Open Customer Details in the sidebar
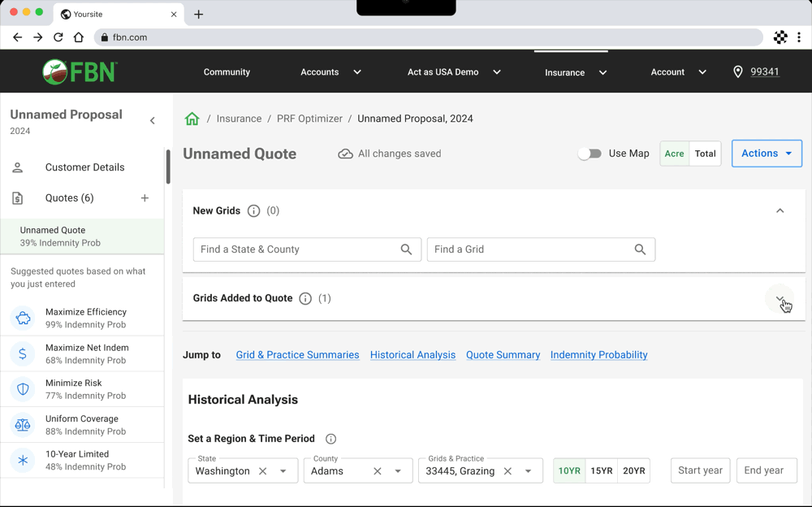 [x=83, y=167]
